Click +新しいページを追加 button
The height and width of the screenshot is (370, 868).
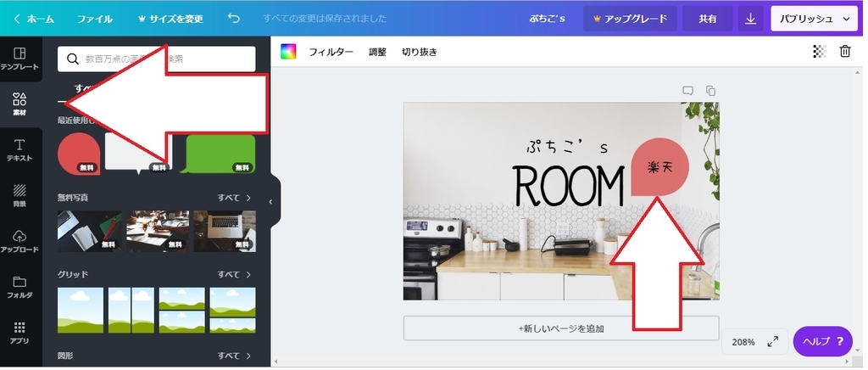[x=561, y=328]
